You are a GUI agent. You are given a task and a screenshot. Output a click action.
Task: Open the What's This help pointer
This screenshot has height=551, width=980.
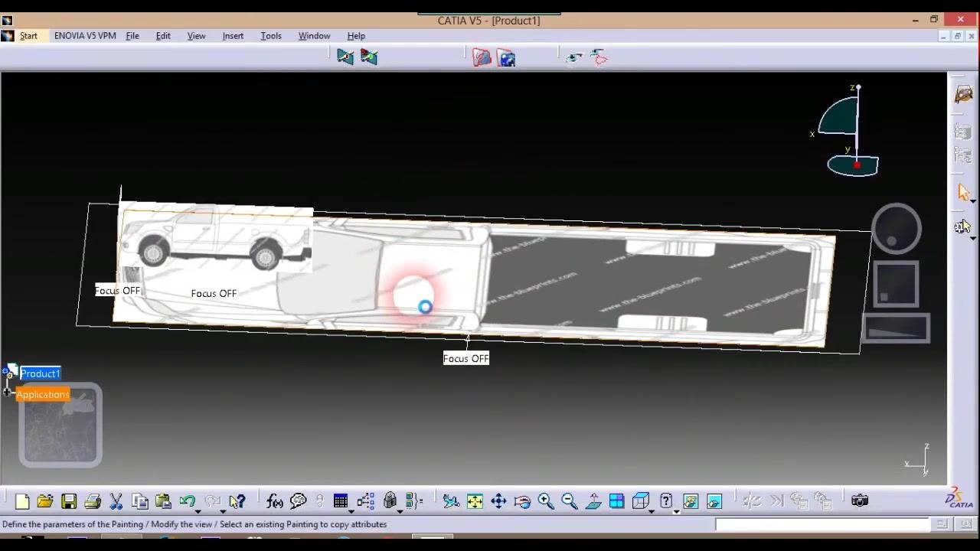click(x=237, y=501)
